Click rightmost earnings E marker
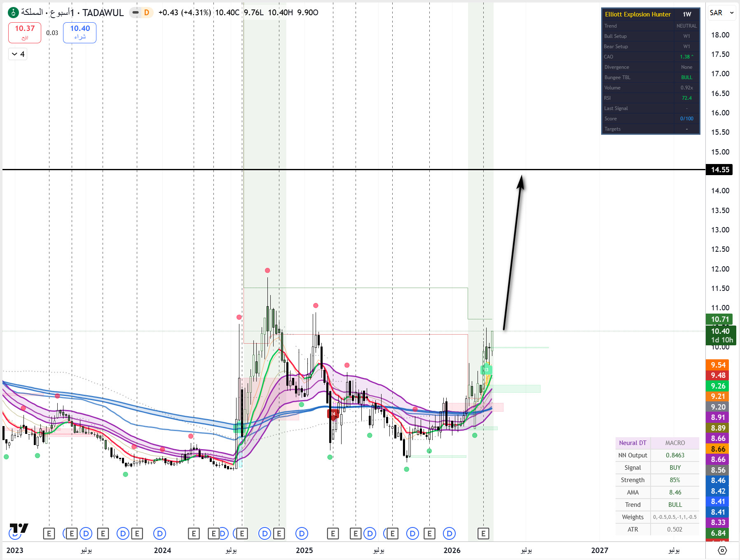This screenshot has height=560, width=740. pyautogui.click(x=483, y=534)
